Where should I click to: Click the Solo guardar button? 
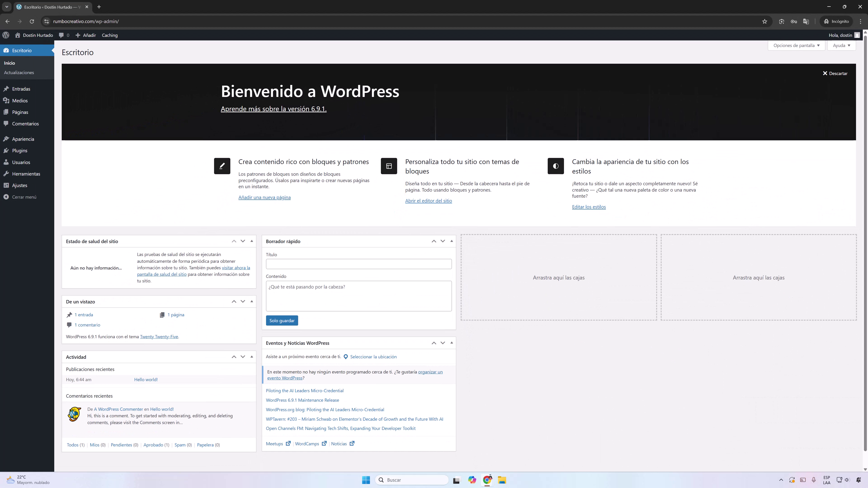pyautogui.click(x=282, y=320)
